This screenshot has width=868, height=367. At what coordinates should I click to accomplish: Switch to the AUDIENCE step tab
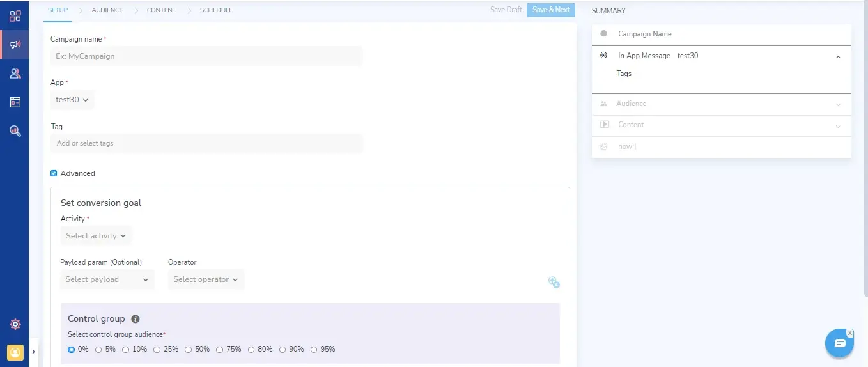[107, 10]
